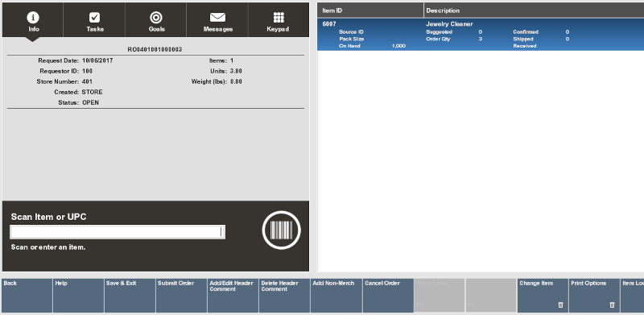Click the Created value STORE
This screenshot has height=315, width=644.
pos(93,92)
